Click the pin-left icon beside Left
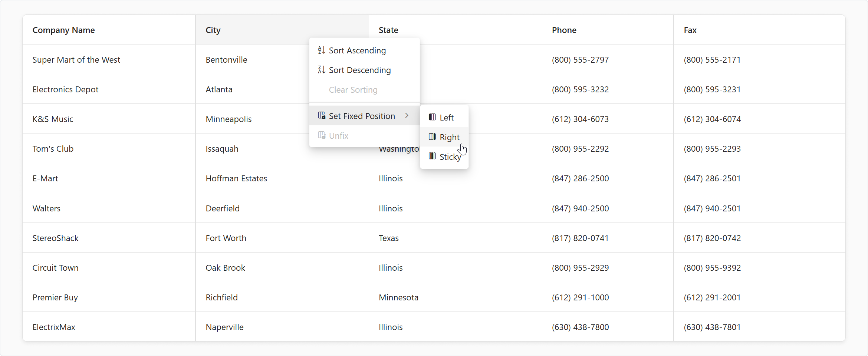The image size is (868, 356). [432, 117]
